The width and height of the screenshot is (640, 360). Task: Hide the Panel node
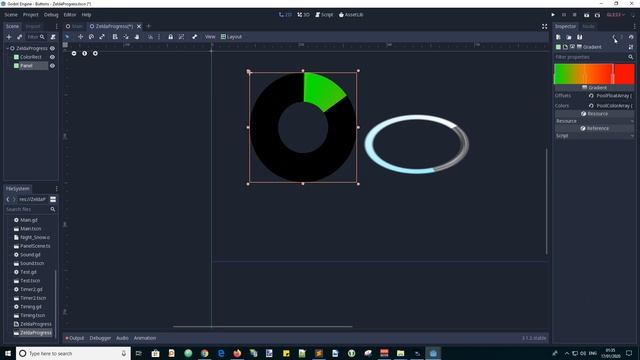[52, 66]
